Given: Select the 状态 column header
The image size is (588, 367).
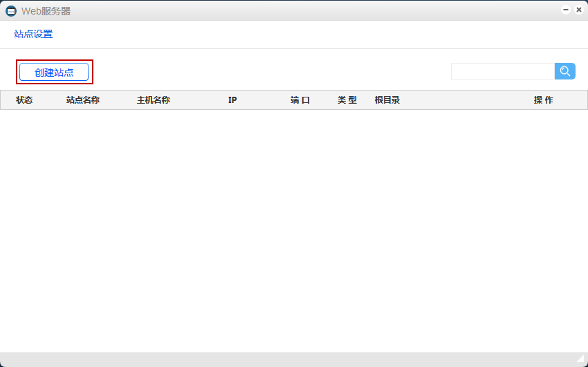Looking at the screenshot, I should click(x=24, y=100).
